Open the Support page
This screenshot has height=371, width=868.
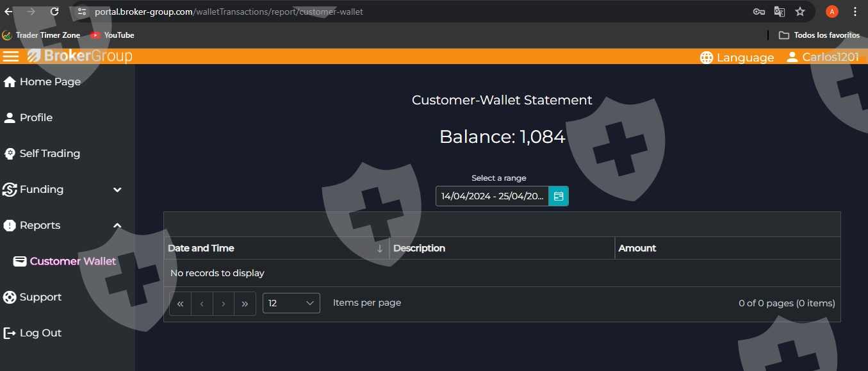click(x=32, y=297)
